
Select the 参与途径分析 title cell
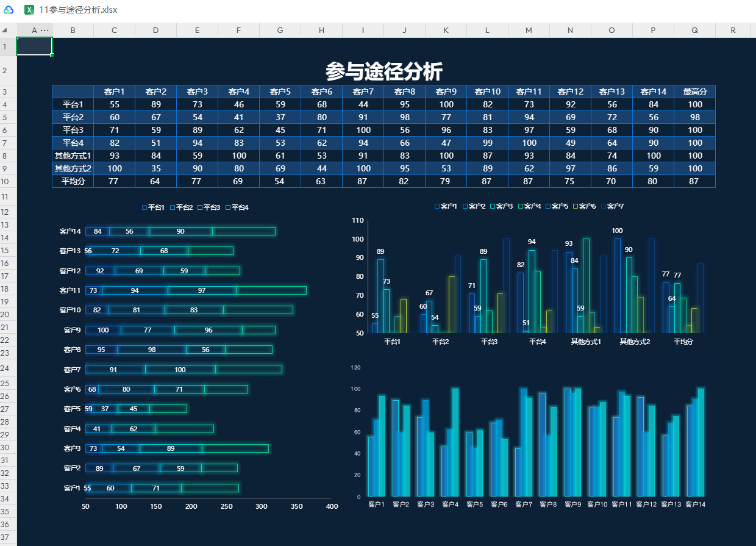[383, 71]
